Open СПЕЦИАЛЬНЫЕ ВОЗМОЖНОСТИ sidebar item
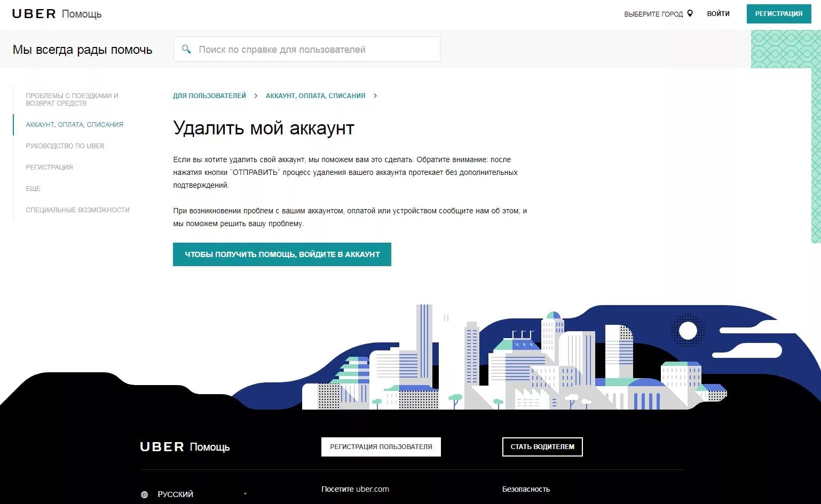The image size is (821, 504). click(x=78, y=210)
